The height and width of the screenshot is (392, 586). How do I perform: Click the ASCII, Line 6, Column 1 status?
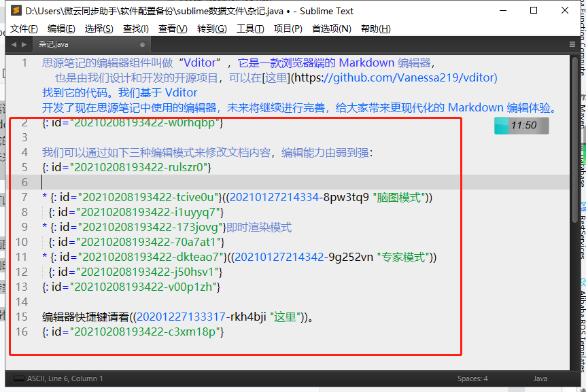click(x=65, y=378)
